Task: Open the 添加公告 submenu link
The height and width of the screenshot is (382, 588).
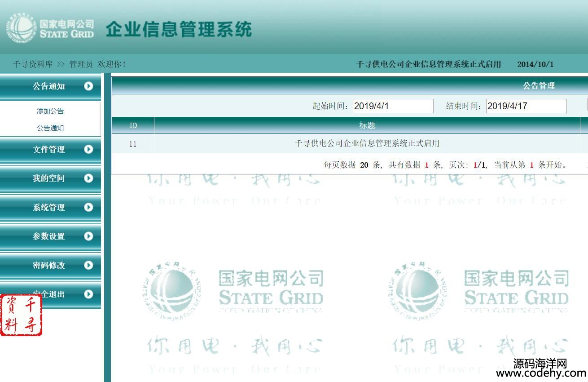Action: [50, 111]
